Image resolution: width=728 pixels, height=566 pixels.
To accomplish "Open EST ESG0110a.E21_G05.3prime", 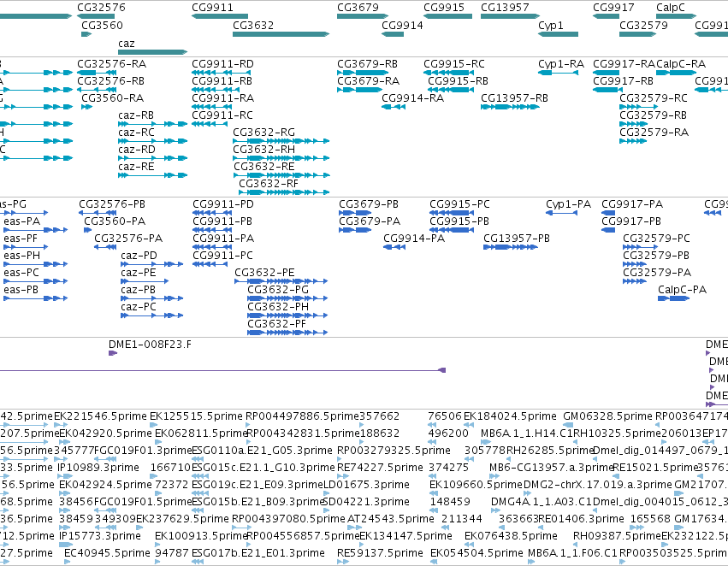I will (x=262, y=451).
